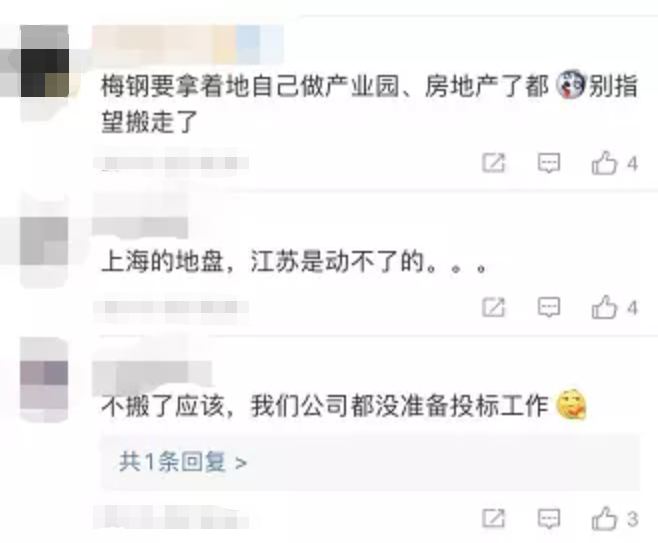Click the like count on third comment
The width and height of the screenshot is (658, 543).
[632, 519]
